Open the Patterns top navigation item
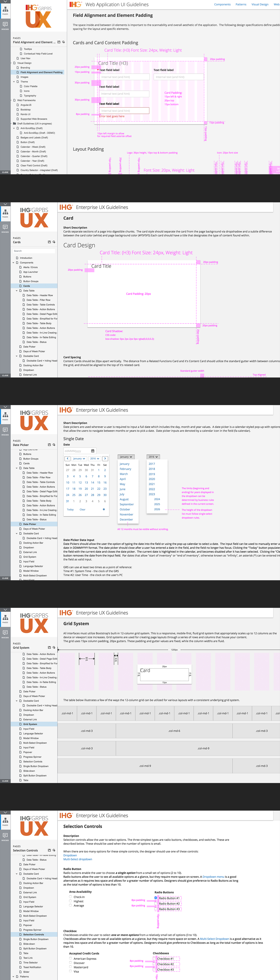280x980 pixels. (x=241, y=5)
